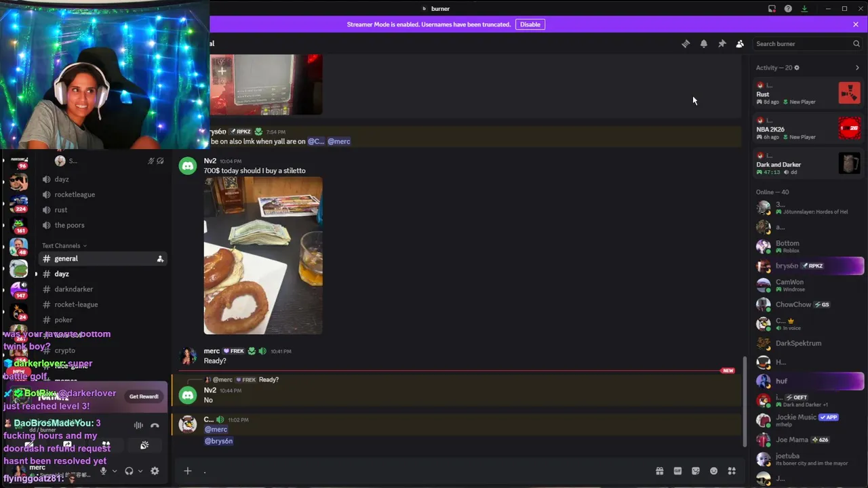868x488 pixels.
Task: Click the Rust game thumbnail icon
Action: [x=849, y=93]
